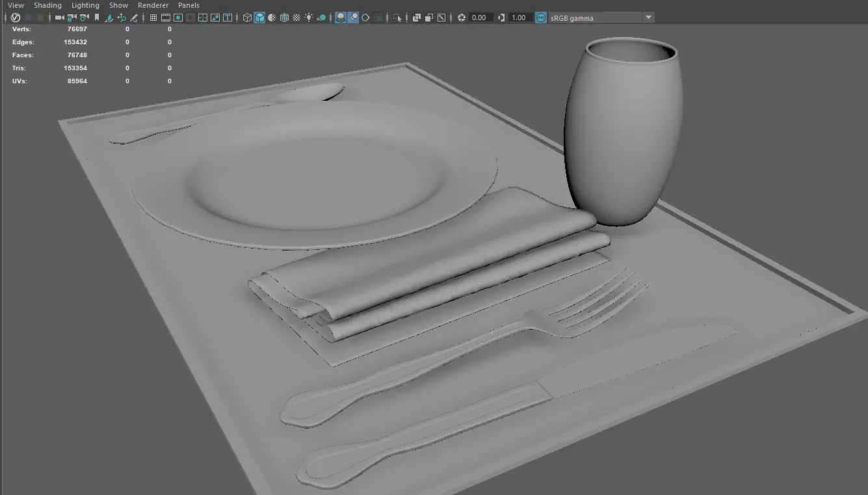Open the Renderer menu
The height and width of the screenshot is (495, 868).
coord(153,5)
